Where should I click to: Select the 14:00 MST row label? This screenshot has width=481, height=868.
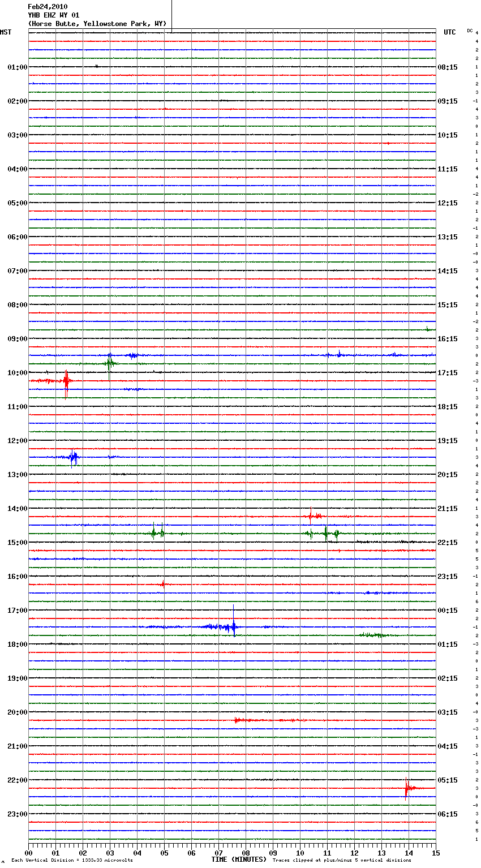pyautogui.click(x=18, y=509)
